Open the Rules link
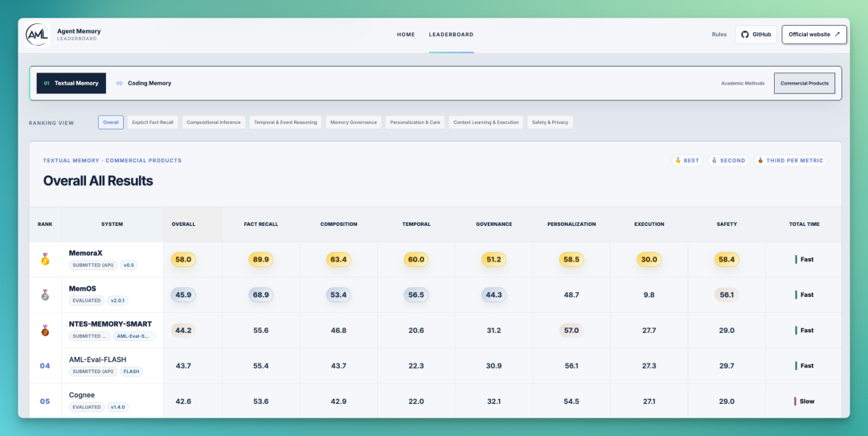The image size is (868, 436). pos(719,35)
